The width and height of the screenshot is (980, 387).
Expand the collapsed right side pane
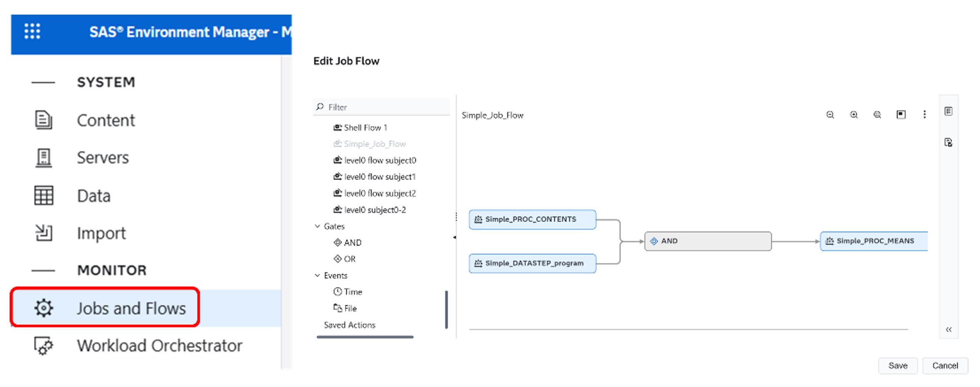(x=949, y=329)
